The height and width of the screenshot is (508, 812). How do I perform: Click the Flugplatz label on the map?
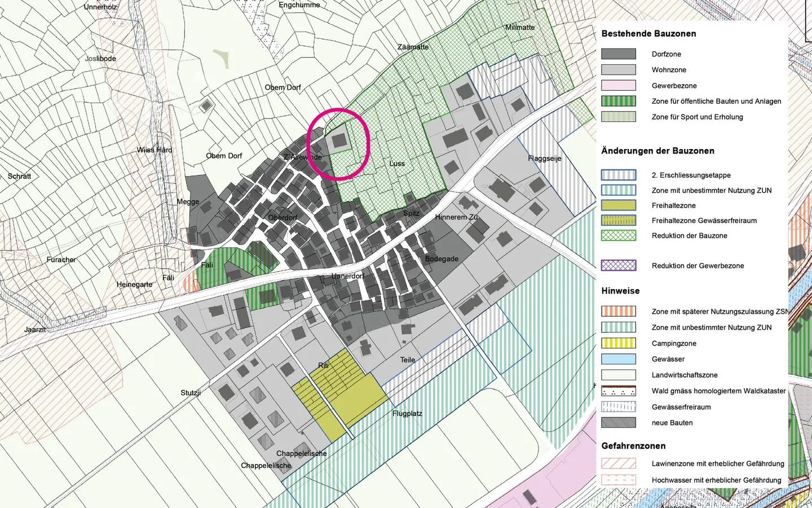[407, 414]
